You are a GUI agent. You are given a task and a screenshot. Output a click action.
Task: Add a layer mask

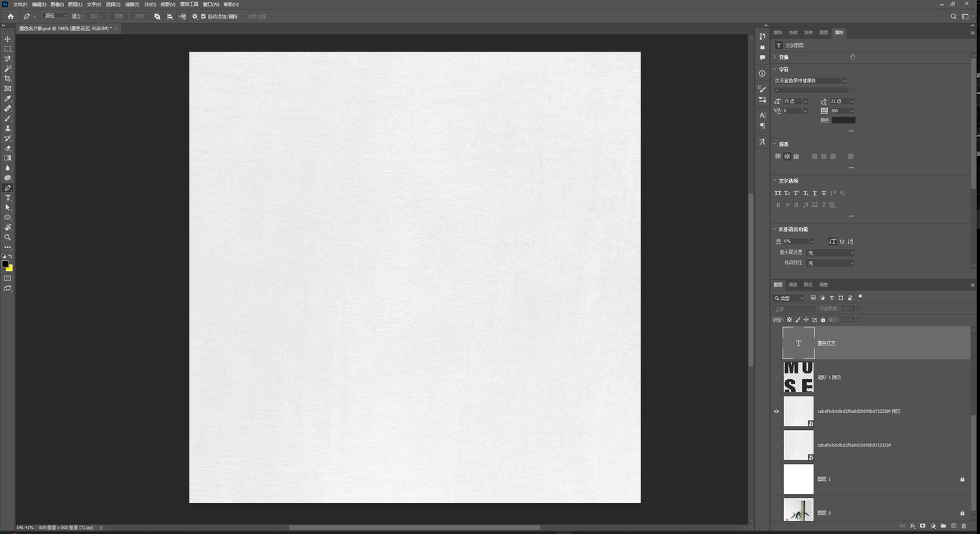pyautogui.click(x=923, y=526)
